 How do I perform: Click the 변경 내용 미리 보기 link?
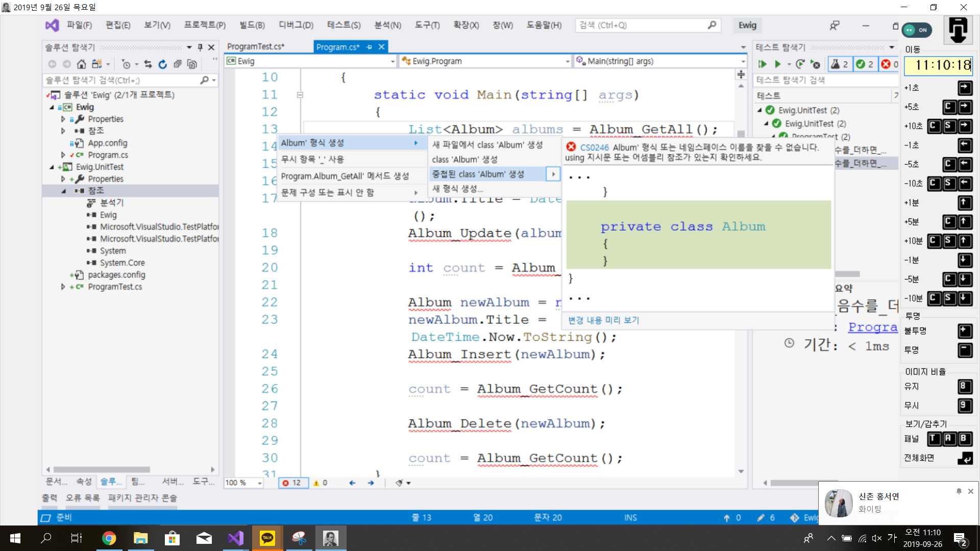(603, 320)
